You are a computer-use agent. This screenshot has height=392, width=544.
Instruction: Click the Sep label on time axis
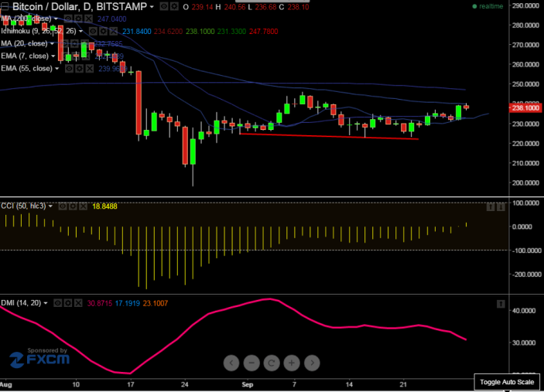click(248, 384)
